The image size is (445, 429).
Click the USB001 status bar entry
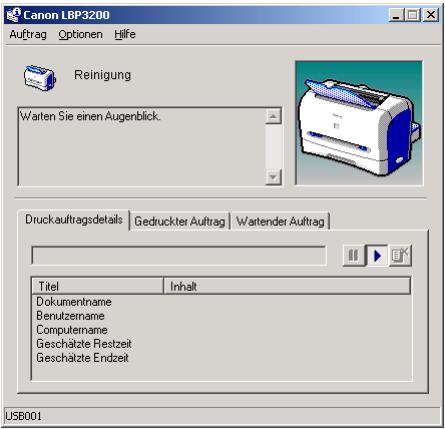tap(23, 416)
